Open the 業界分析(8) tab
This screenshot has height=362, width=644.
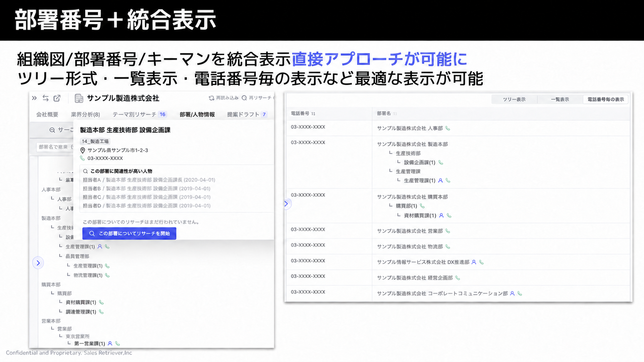(x=86, y=114)
